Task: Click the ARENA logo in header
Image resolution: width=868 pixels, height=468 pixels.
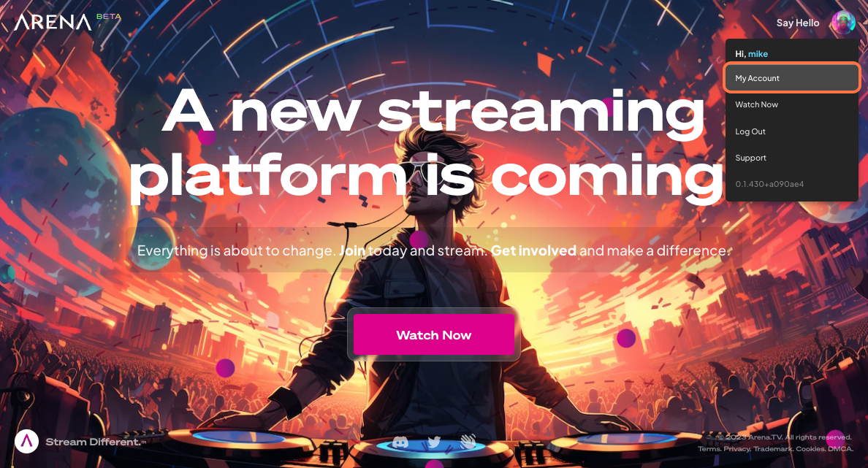Action: (x=53, y=22)
